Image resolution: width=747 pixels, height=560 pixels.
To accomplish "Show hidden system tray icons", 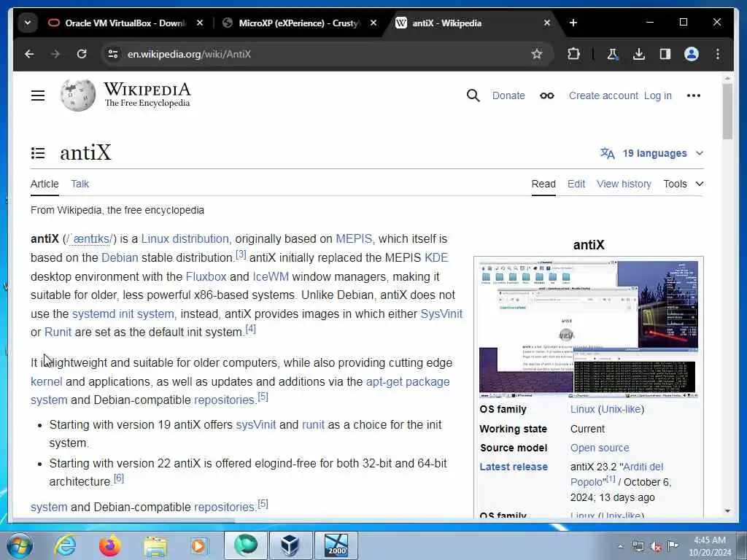I will pos(620,547).
